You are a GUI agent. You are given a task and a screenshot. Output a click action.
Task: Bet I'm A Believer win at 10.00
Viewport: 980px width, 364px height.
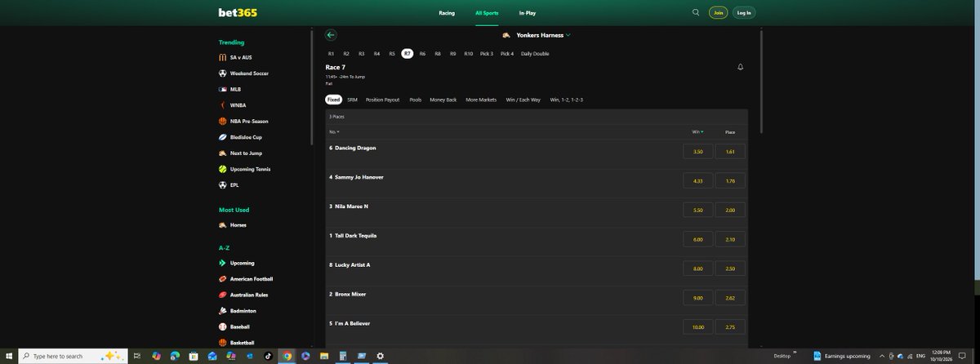pos(697,327)
